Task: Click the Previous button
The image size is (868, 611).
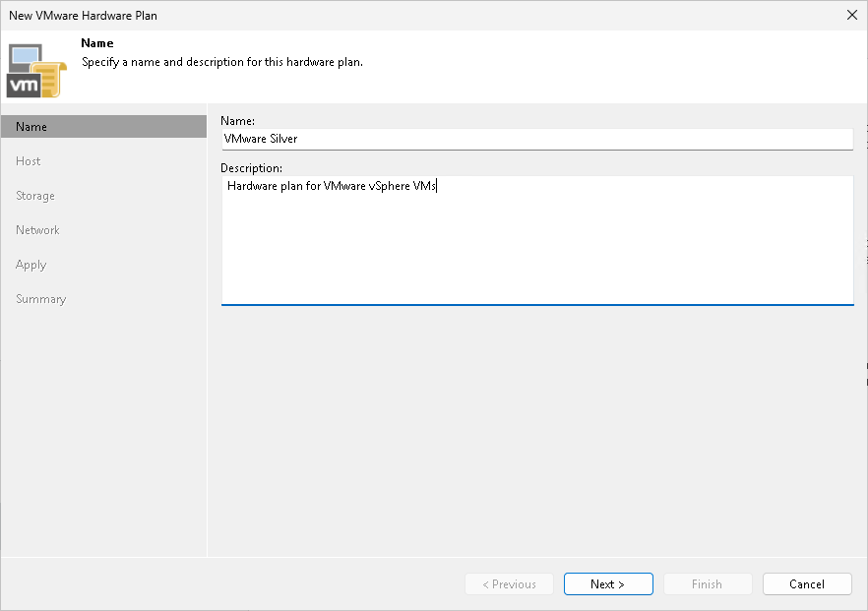Action: [509, 583]
